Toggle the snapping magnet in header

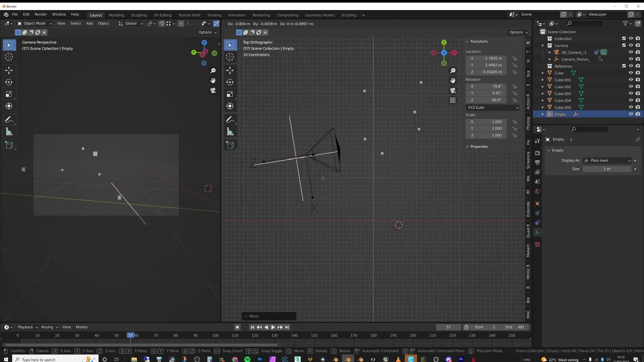coord(162,23)
